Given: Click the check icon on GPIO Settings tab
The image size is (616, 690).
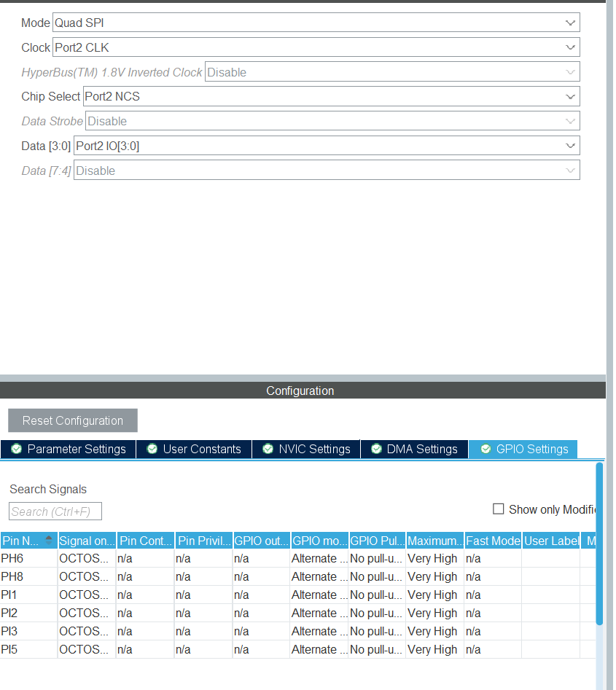Looking at the screenshot, I should (485, 449).
